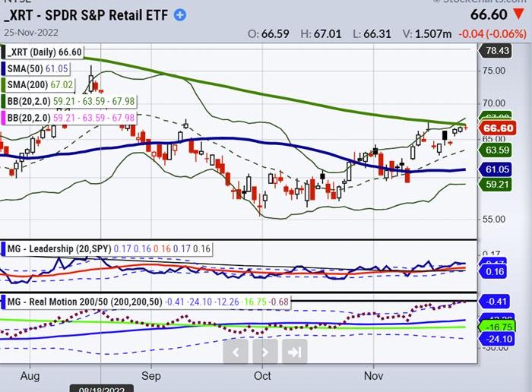Click the O: 66.59 open value

point(268,34)
